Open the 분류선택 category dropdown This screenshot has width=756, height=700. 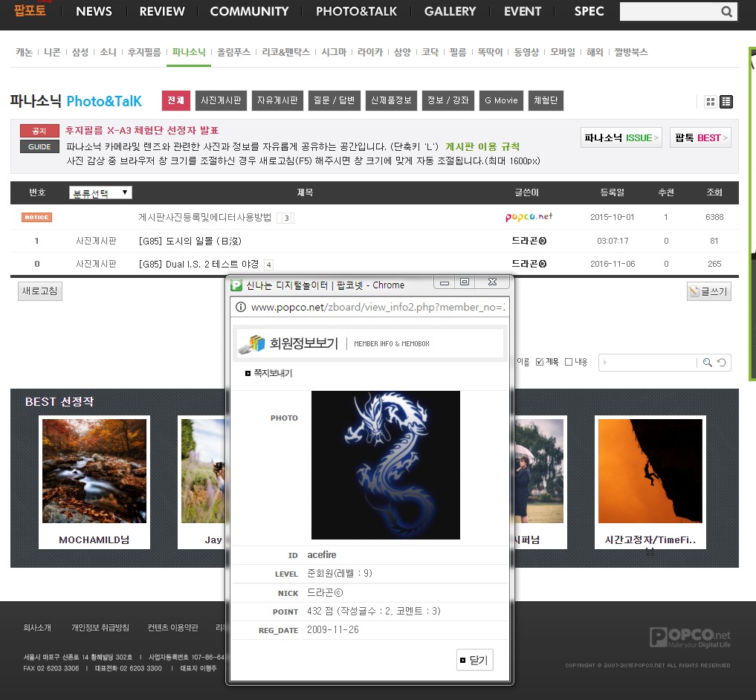[x=100, y=193]
